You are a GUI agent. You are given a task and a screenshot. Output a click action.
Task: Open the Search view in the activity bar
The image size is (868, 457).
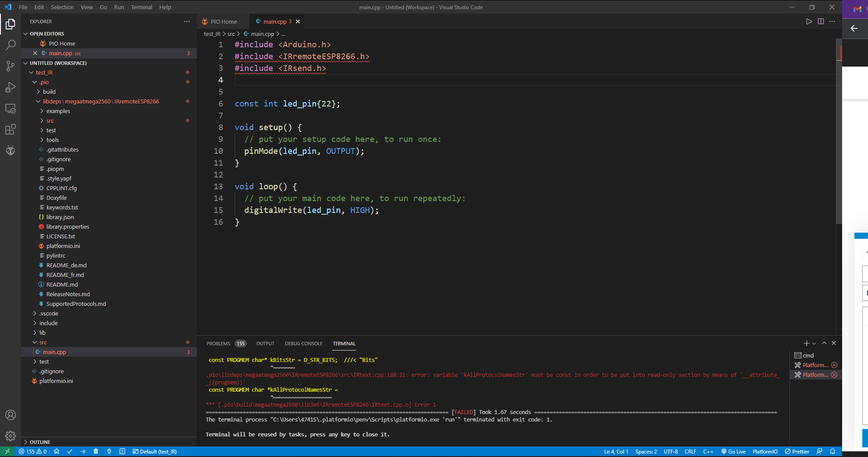pyautogui.click(x=11, y=45)
